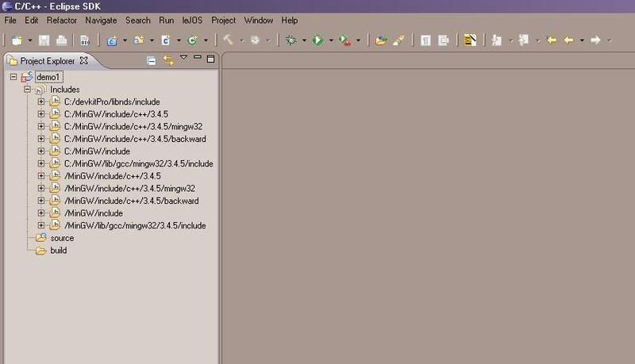Select /MinGW/lib/gcc/mingw32/3.4.5/include entry
The height and width of the screenshot is (364, 635).
pos(135,226)
